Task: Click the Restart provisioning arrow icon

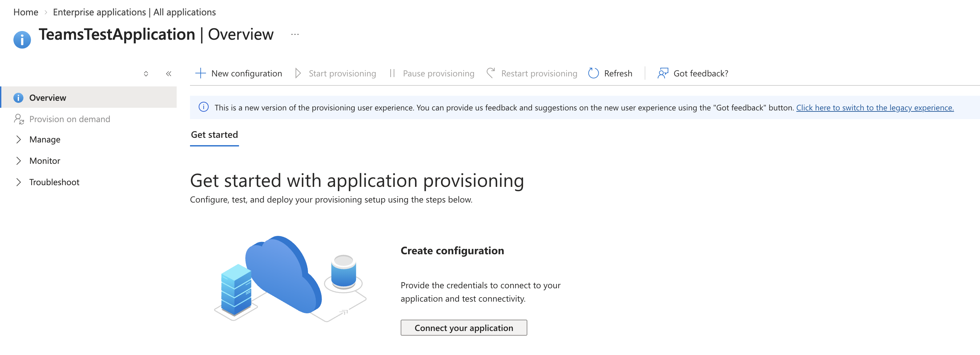Action: pos(491,73)
